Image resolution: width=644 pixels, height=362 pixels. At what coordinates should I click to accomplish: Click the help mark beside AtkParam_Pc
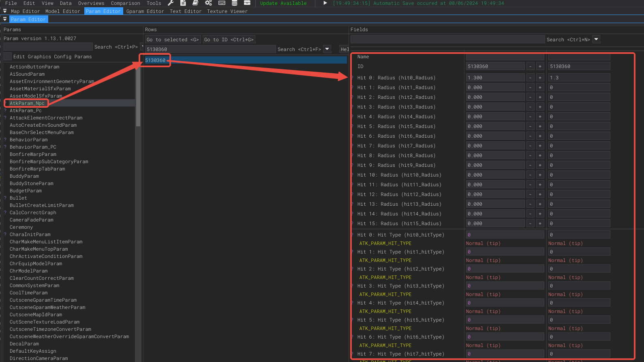click(5, 111)
